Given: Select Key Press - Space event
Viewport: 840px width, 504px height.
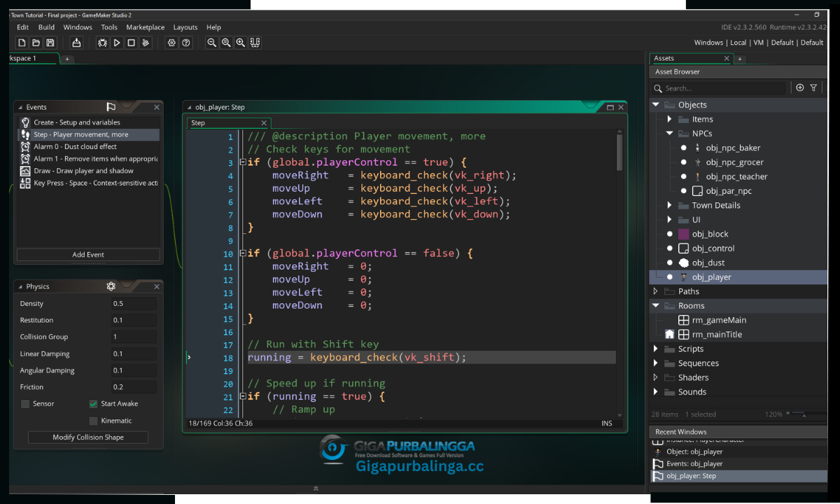Looking at the screenshot, I should (x=89, y=183).
